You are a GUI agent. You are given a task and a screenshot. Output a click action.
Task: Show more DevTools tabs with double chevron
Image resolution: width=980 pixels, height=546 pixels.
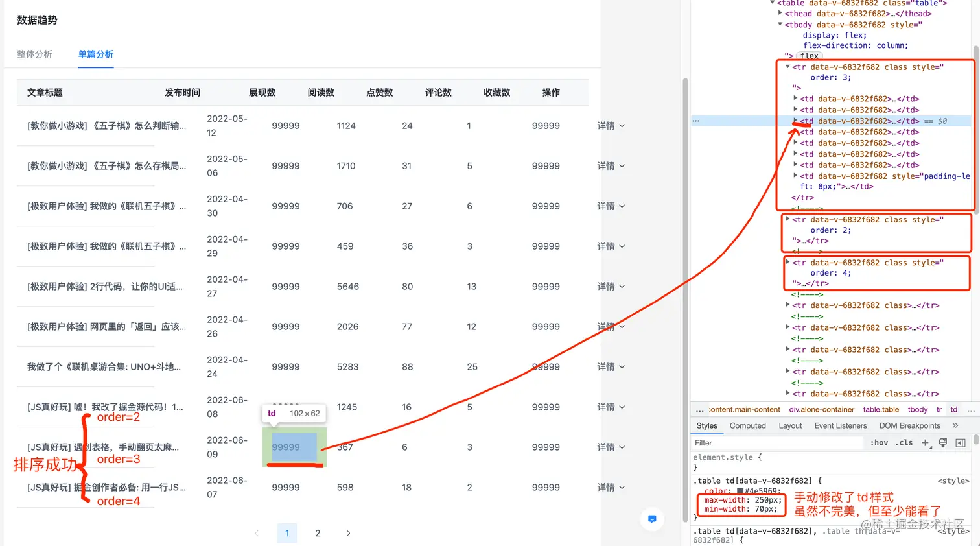(x=955, y=425)
